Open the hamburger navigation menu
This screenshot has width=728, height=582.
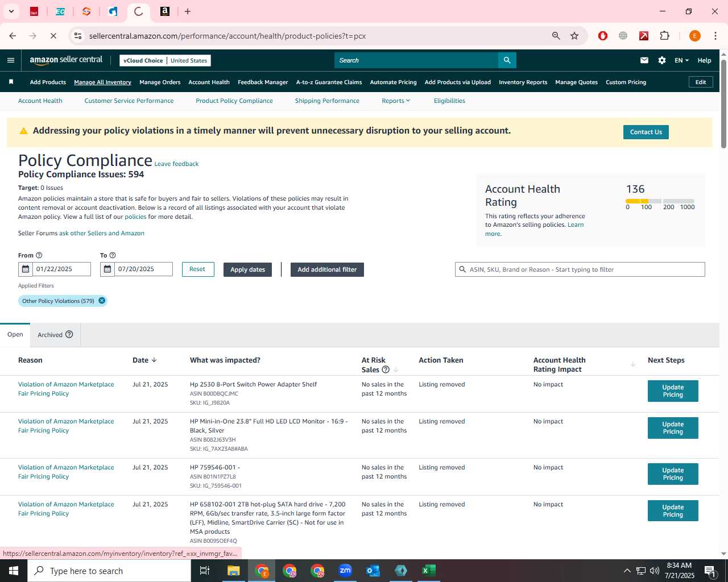(x=11, y=60)
